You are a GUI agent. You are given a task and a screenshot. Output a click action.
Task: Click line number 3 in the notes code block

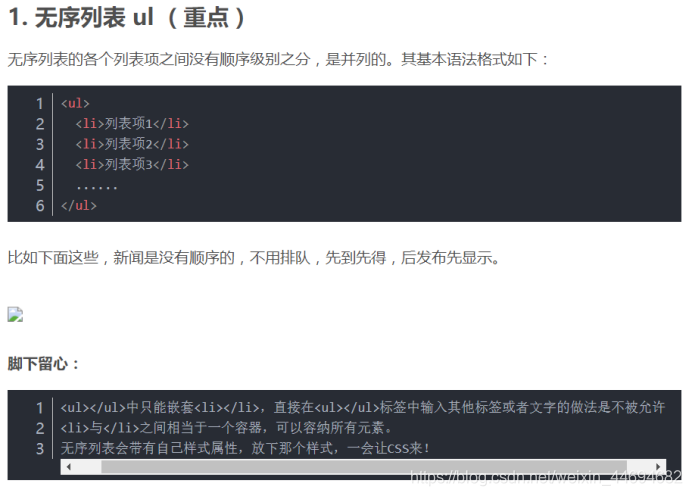40,449
